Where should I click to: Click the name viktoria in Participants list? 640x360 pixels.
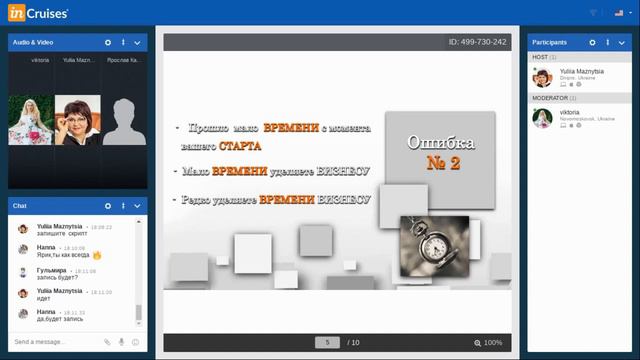tap(569, 112)
